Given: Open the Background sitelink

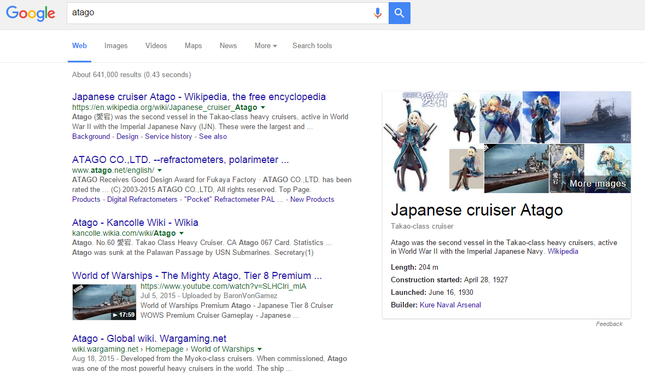Looking at the screenshot, I should point(91,137).
